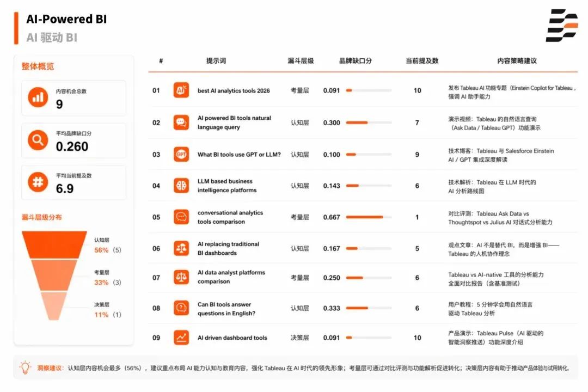Screen dimensions: 588x392
Task: Click the bar chart icon for total content opportunities
Action: coord(38,97)
